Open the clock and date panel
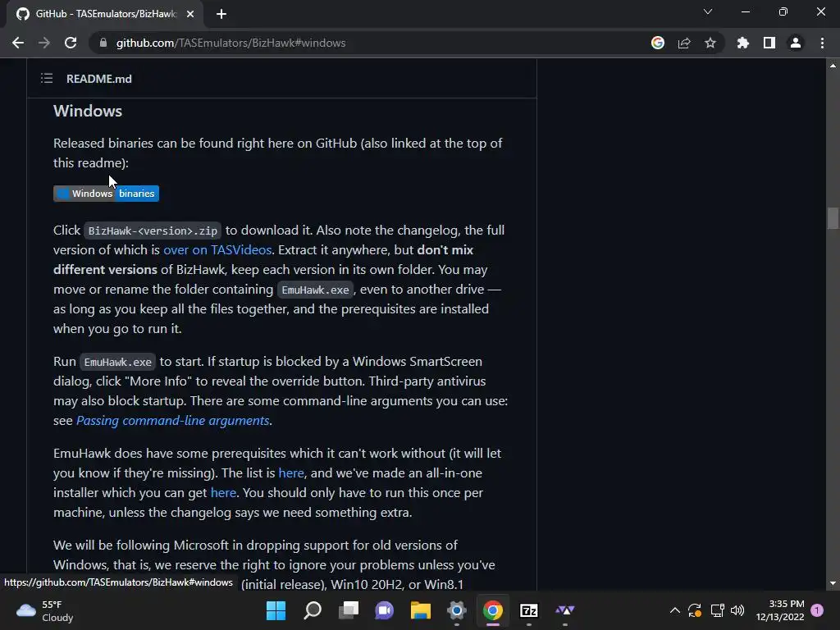The width and height of the screenshot is (840, 630). (779, 610)
